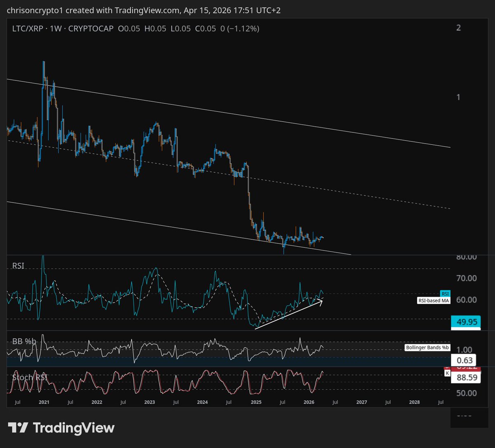The height and width of the screenshot is (448, 495).
Task: Click the Stoch RSI axis level 50.00
Action: click(467, 393)
